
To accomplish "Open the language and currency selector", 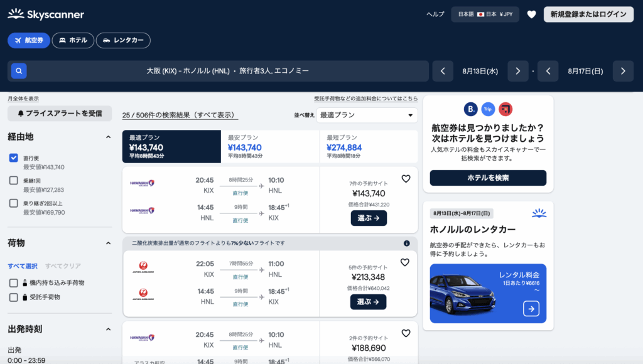I will (x=485, y=14).
